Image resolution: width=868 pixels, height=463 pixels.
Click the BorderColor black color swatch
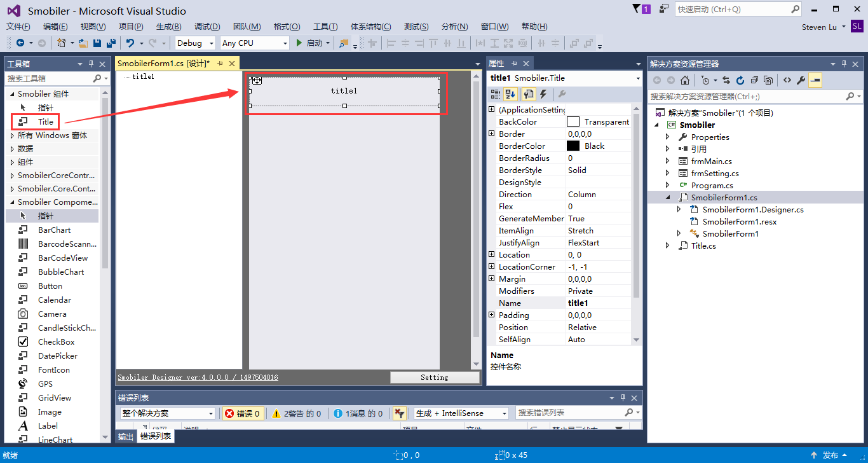tap(573, 146)
